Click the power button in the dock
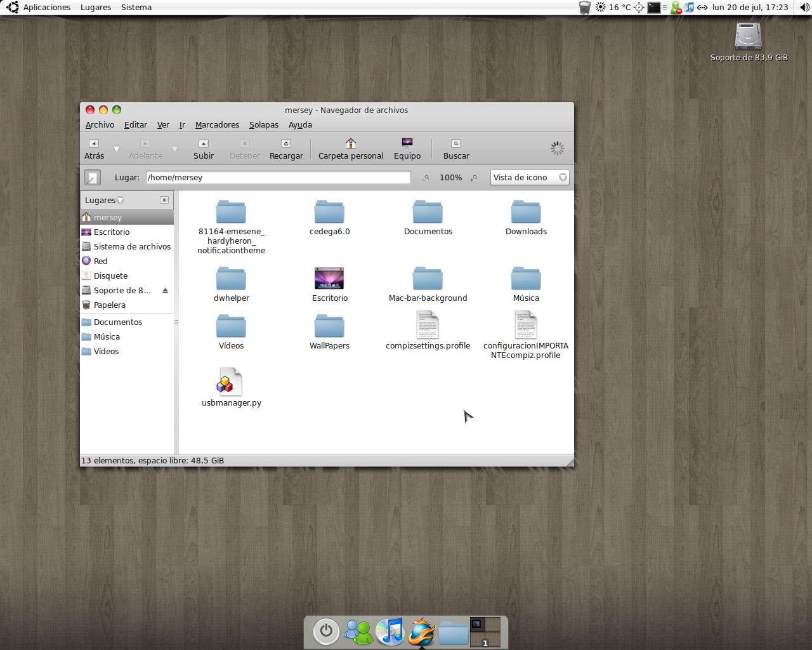Image resolution: width=812 pixels, height=650 pixels. pyautogui.click(x=326, y=631)
